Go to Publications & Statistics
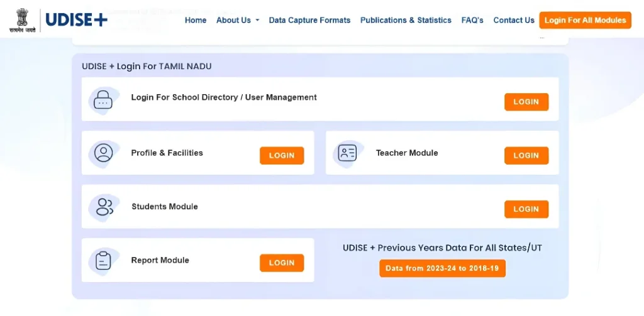The width and height of the screenshot is (644, 316). (x=406, y=20)
